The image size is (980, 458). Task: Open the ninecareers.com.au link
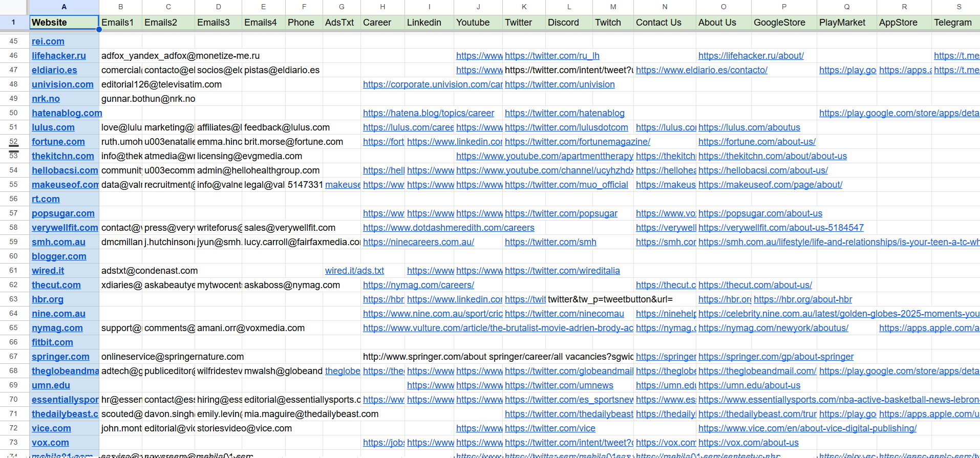[x=418, y=242]
